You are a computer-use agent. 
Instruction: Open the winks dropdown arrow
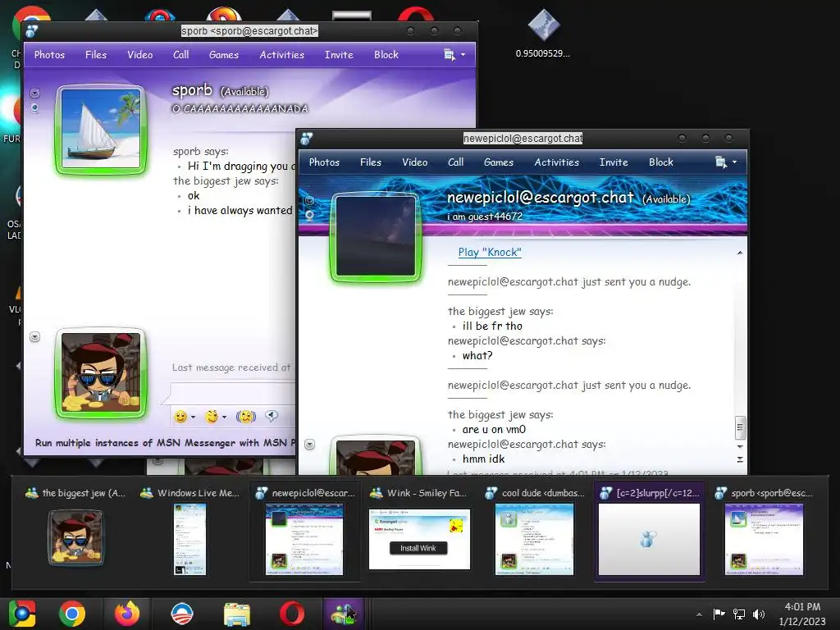(x=225, y=417)
